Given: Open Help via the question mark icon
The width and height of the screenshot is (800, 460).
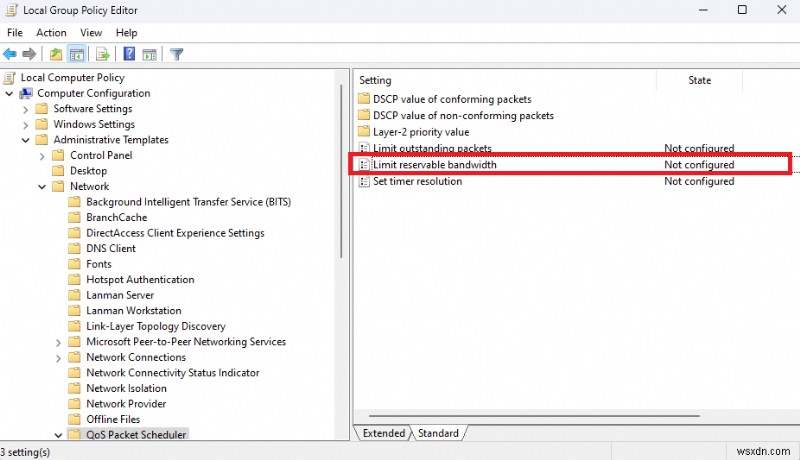Looking at the screenshot, I should [129, 54].
